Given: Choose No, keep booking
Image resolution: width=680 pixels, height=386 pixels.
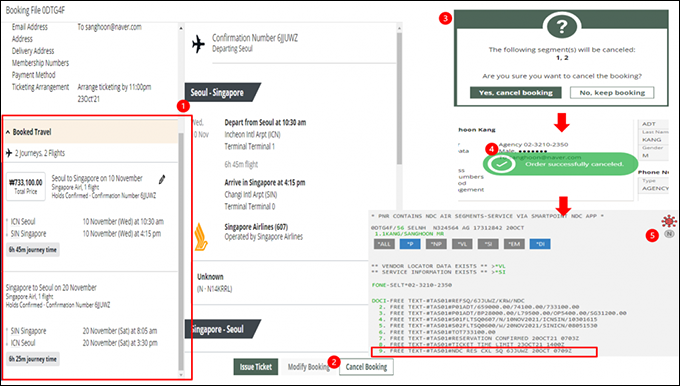Looking at the screenshot, I should pos(612,92).
